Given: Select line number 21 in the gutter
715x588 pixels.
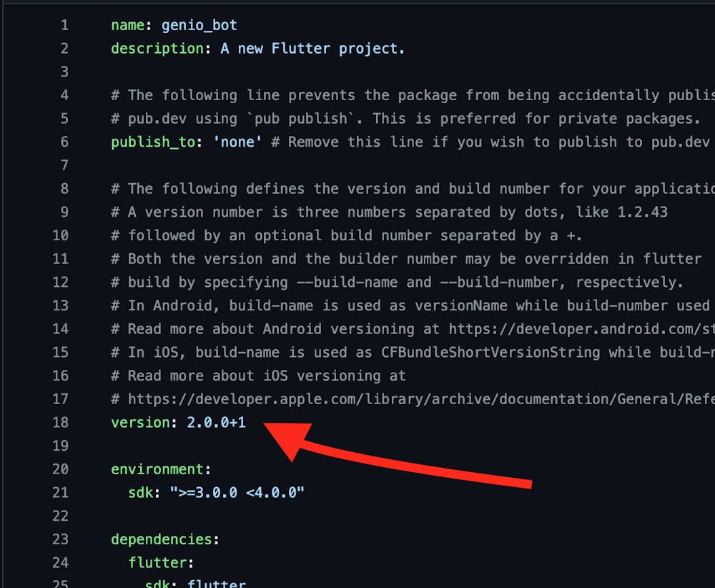Looking at the screenshot, I should tap(60, 492).
